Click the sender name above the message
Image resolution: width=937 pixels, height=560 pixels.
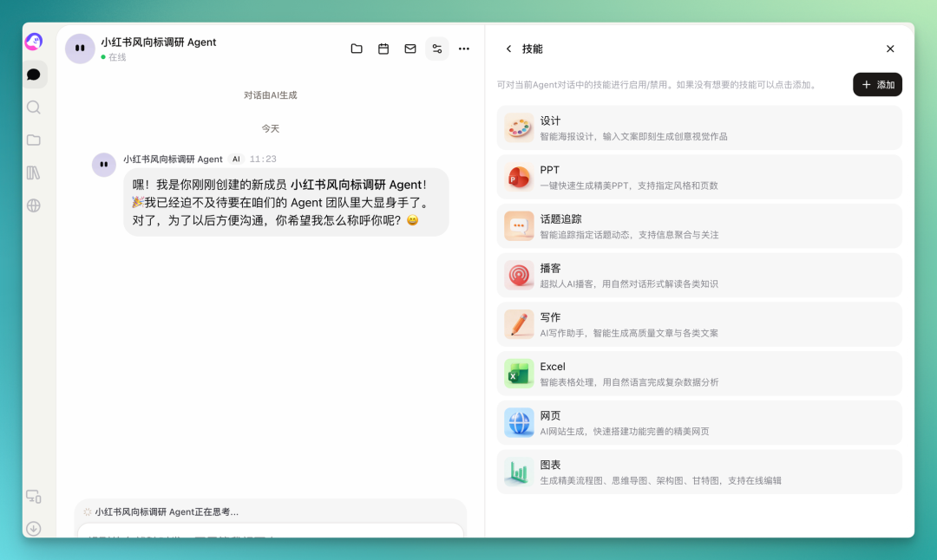pos(173,159)
